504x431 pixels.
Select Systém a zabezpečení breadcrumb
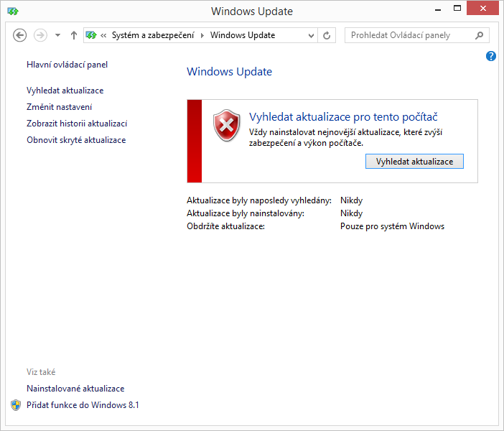[x=153, y=35]
